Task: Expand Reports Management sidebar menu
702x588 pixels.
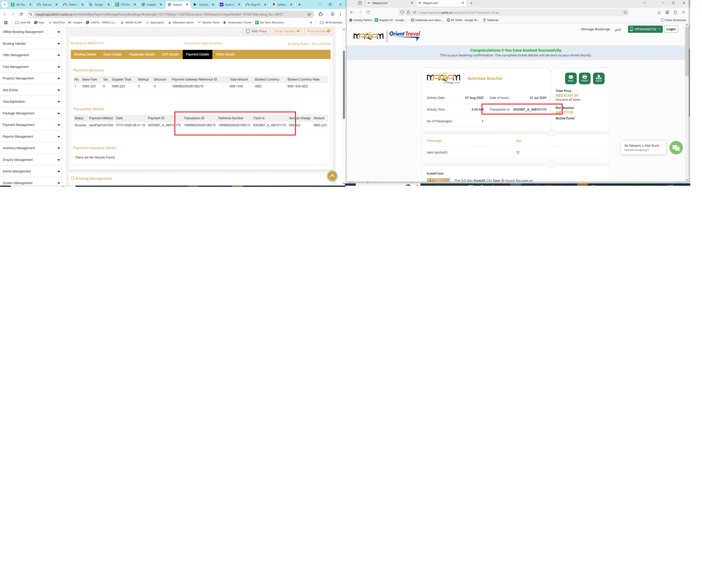Action: 30,137
